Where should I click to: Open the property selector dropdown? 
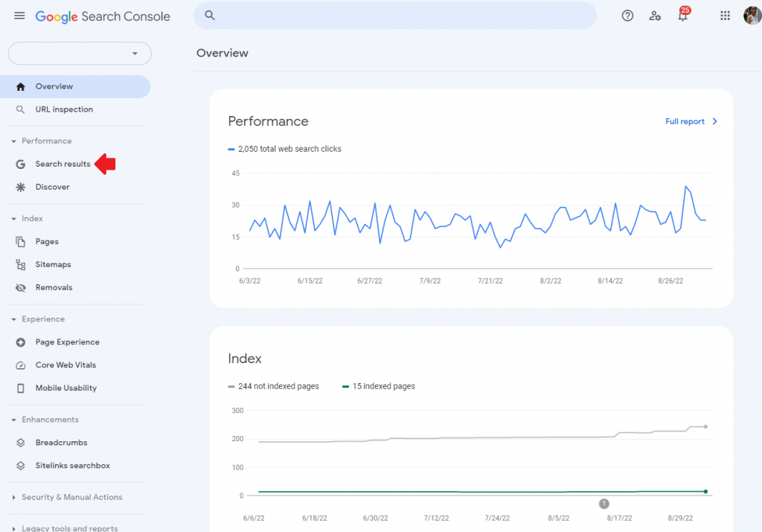79,53
